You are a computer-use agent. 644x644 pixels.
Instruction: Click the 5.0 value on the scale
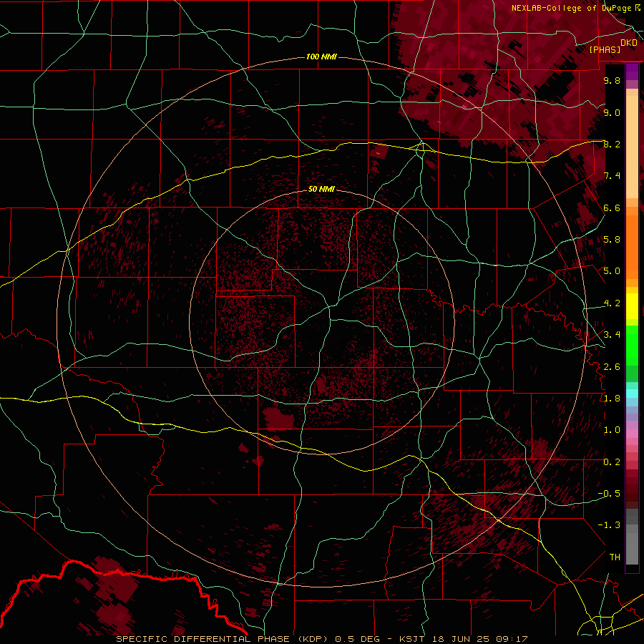[x=612, y=271]
